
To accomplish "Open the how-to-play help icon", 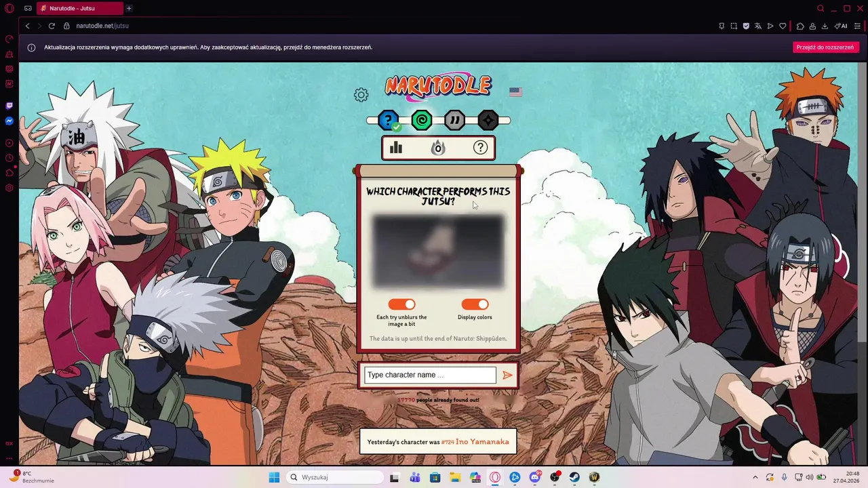I will coord(480,147).
